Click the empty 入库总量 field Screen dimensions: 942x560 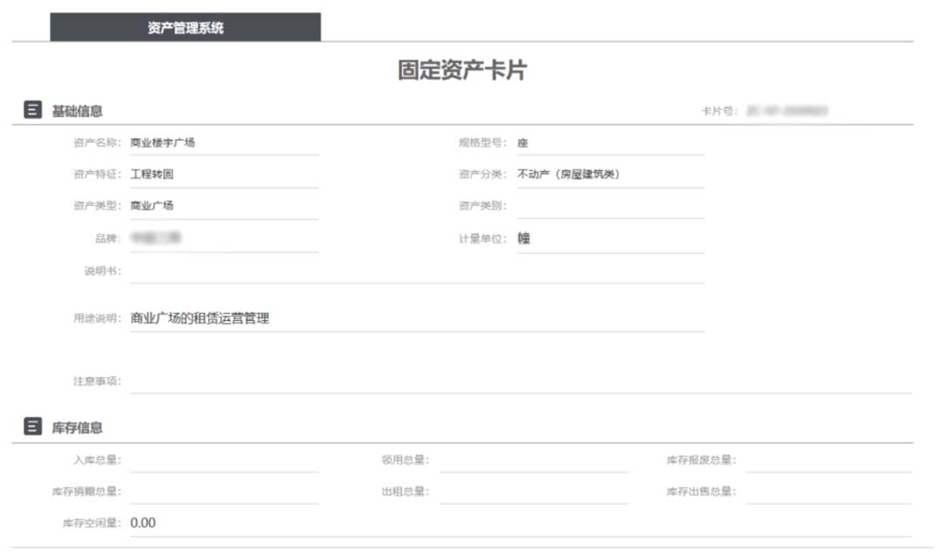click(x=224, y=461)
